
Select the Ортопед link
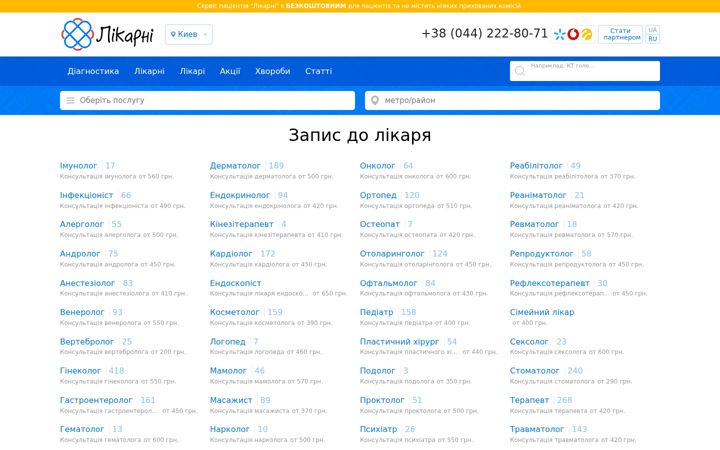tap(378, 195)
